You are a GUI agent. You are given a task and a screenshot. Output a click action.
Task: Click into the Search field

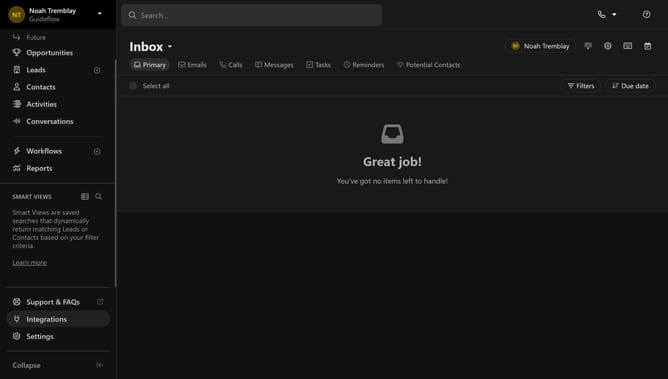[x=251, y=15]
